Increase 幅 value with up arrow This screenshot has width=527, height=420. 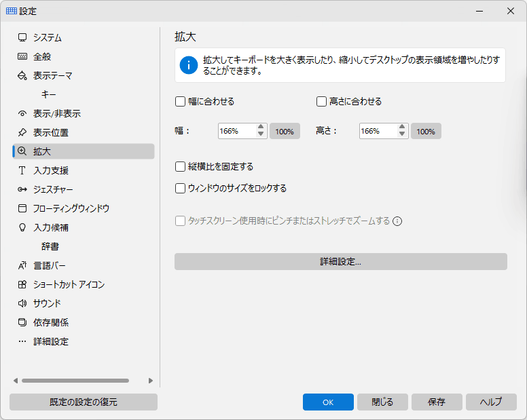click(x=261, y=127)
